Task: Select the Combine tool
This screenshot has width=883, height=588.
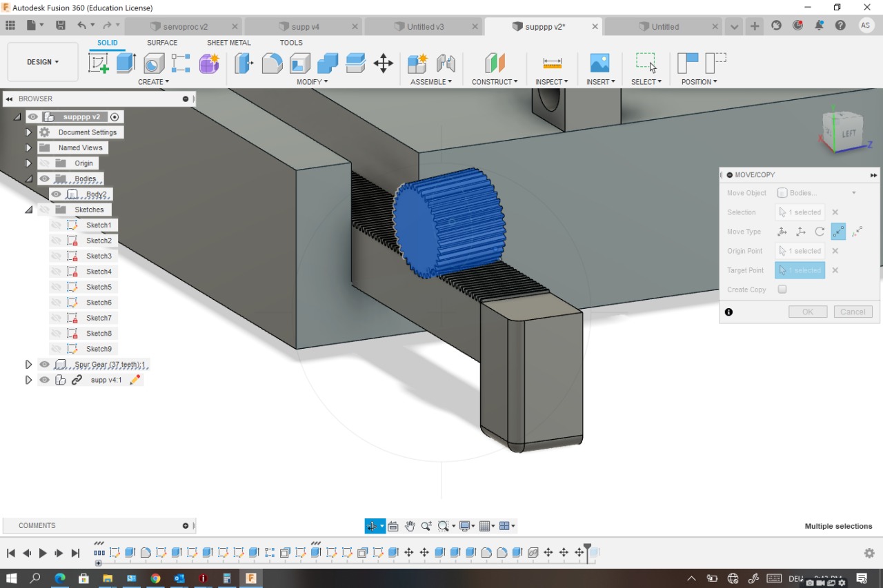Action: (x=328, y=63)
